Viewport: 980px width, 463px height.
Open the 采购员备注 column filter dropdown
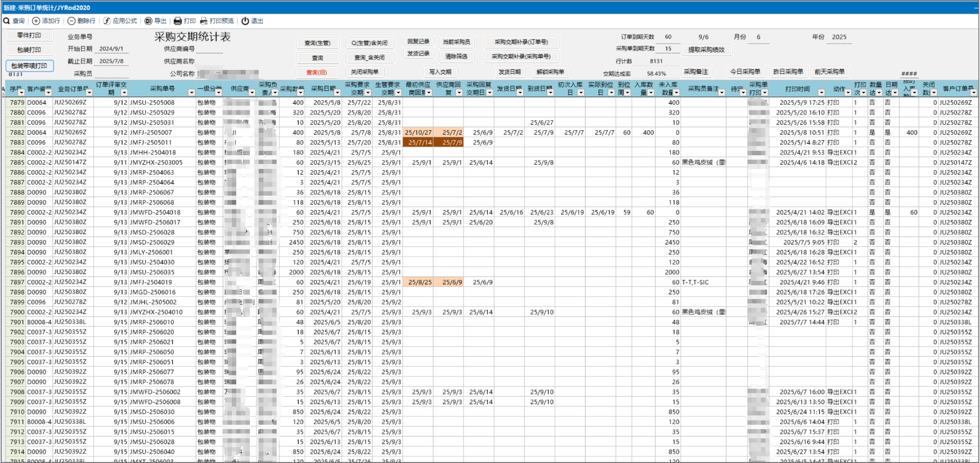tap(722, 92)
